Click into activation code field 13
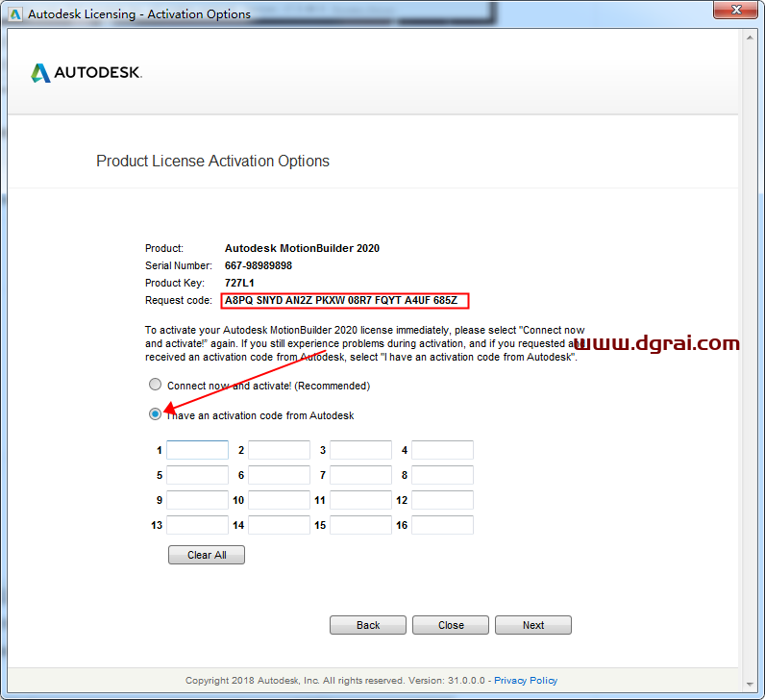This screenshot has height=700, width=765. pyautogui.click(x=197, y=525)
